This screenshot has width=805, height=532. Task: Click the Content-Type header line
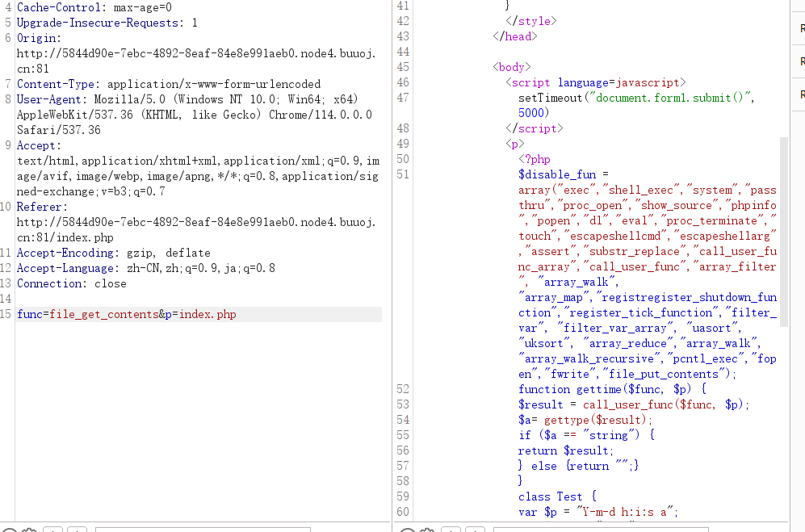(x=169, y=84)
